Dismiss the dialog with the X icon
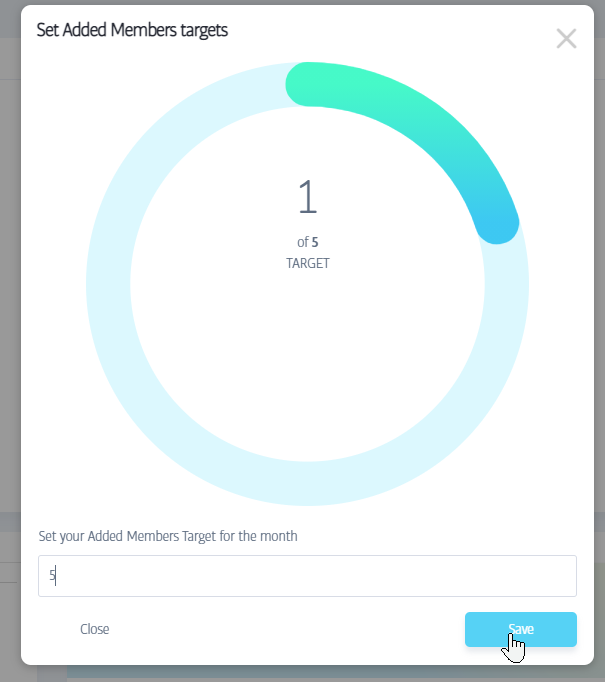This screenshot has width=605, height=682. (566, 39)
